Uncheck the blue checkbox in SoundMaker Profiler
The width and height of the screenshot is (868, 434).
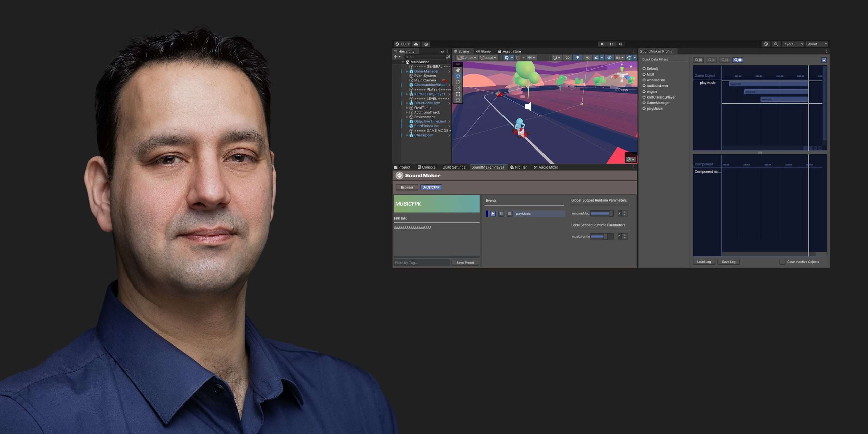tap(824, 60)
